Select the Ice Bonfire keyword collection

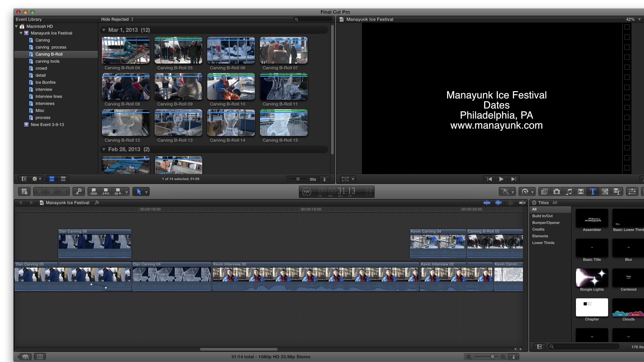pyautogui.click(x=45, y=82)
